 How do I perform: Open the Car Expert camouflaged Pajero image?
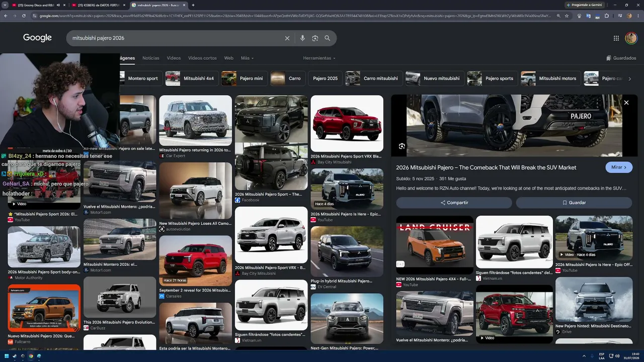pyautogui.click(x=196, y=121)
